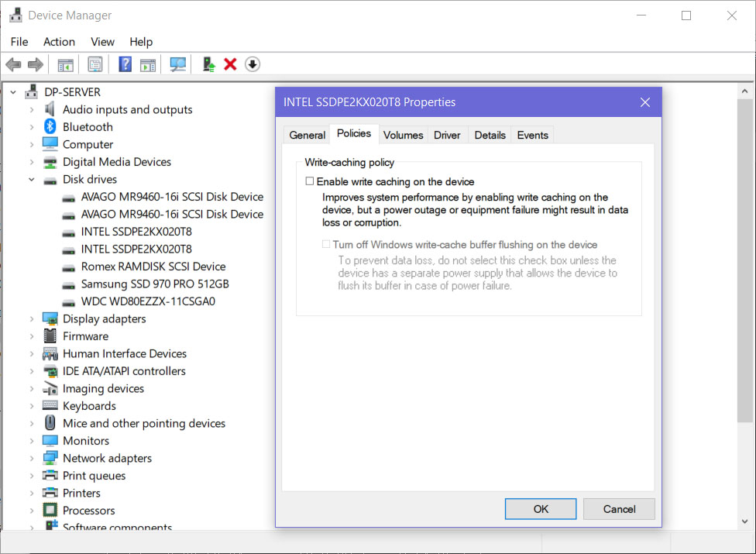Expand the Display adapters node
The width and height of the screenshot is (756, 554).
pyautogui.click(x=31, y=318)
